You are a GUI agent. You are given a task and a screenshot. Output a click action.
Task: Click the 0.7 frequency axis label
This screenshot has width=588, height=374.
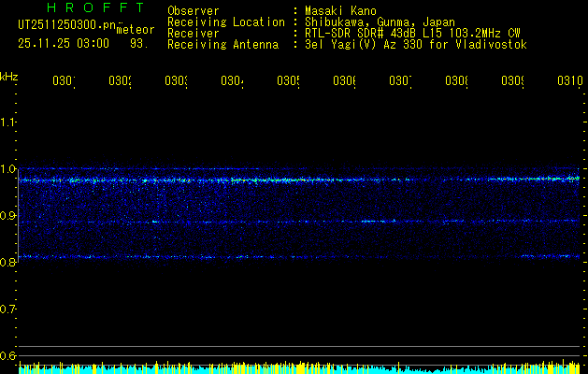(7, 309)
